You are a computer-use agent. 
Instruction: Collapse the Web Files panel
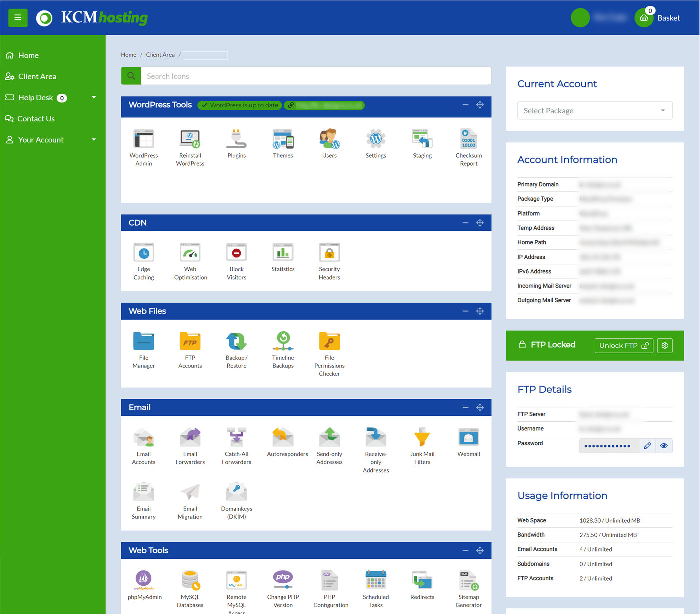coord(465,311)
